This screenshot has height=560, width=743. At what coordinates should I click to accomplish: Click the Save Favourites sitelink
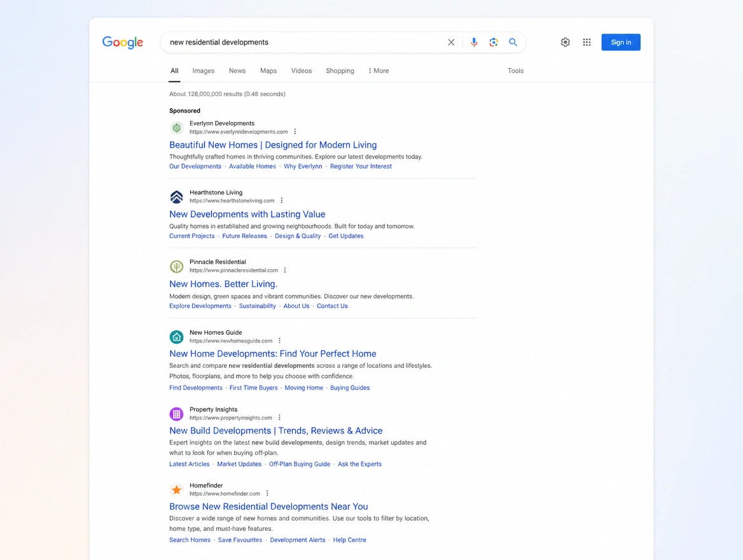pyautogui.click(x=240, y=540)
